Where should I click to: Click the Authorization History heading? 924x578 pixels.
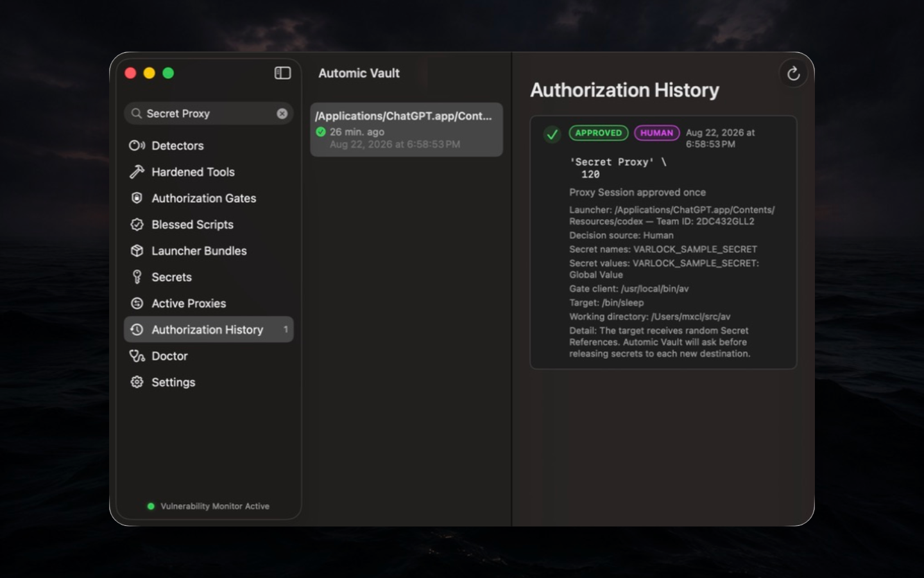click(x=624, y=91)
